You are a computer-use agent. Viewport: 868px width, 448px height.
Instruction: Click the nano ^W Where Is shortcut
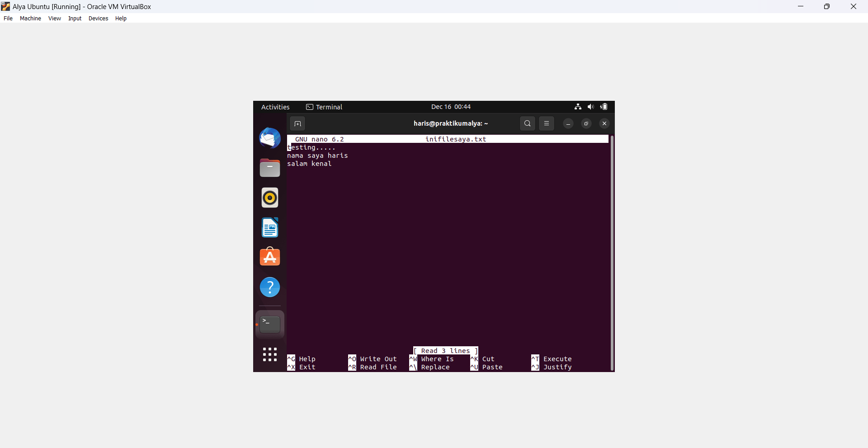coord(432,359)
